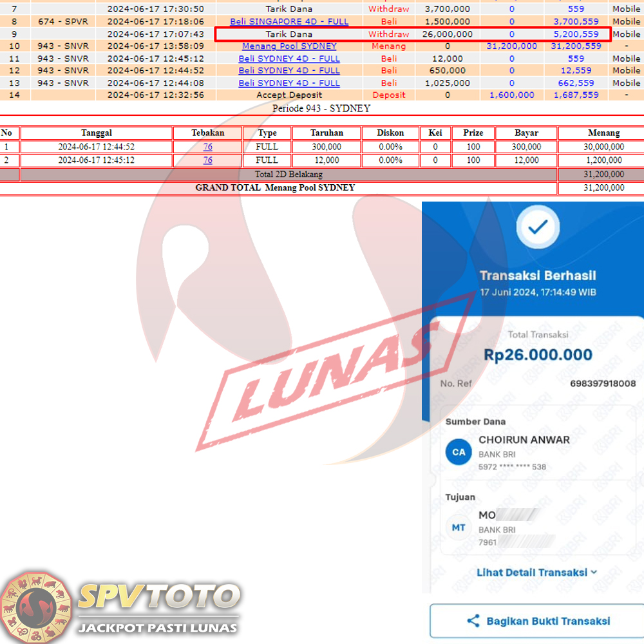Image resolution: width=644 pixels, height=644 pixels.
Task: Click the MT avatar under Tujuan
Action: point(459,527)
